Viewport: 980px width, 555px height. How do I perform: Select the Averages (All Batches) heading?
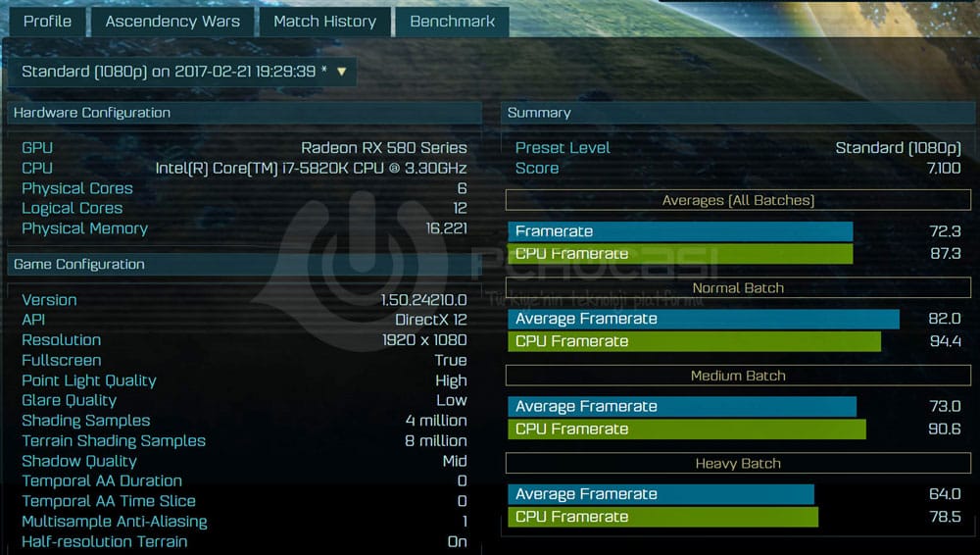point(738,200)
